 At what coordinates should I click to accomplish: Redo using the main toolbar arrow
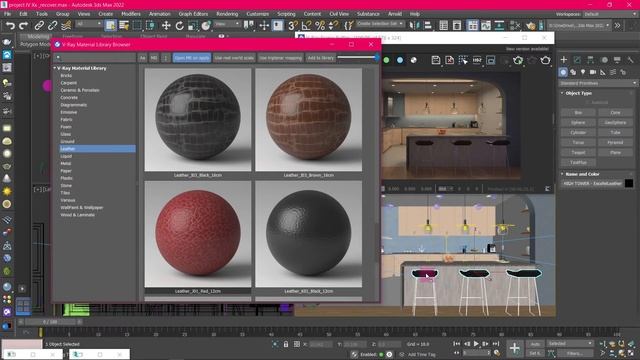coord(24,26)
